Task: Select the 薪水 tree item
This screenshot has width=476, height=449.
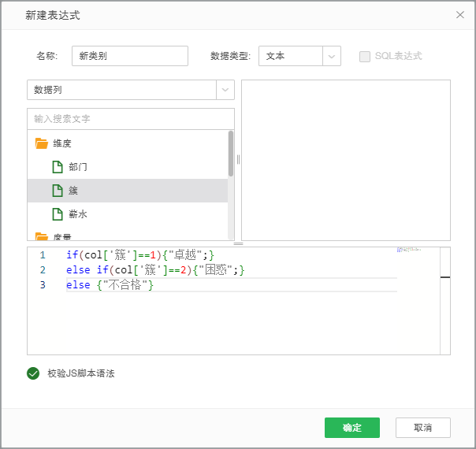Action: [x=78, y=214]
